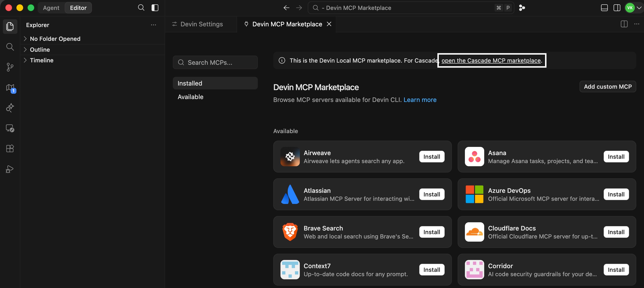Click the Azure DevOps Microsoft logo
Screen dimensions: 644x288
pos(474,194)
